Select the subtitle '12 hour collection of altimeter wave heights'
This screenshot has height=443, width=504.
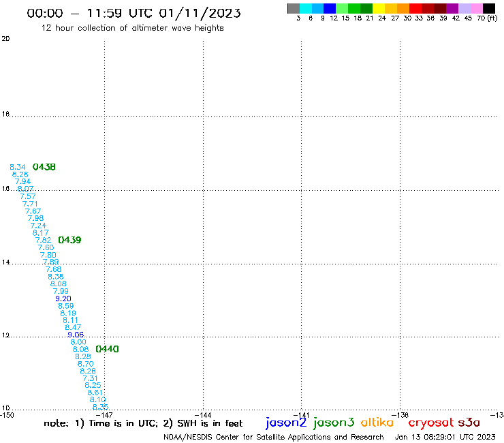click(x=132, y=28)
